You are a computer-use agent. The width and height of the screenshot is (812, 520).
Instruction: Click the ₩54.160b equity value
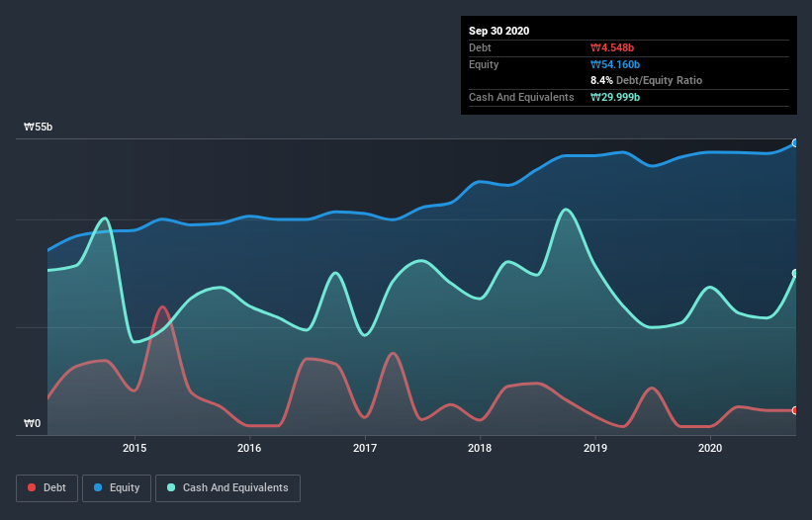click(615, 64)
